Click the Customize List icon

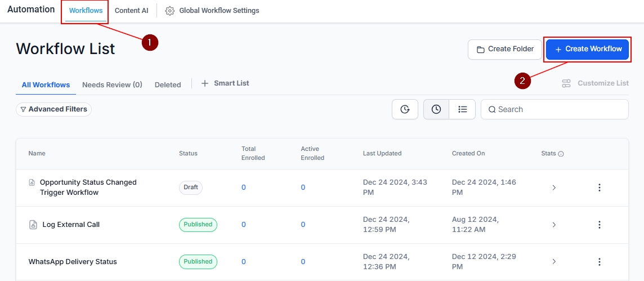566,83
